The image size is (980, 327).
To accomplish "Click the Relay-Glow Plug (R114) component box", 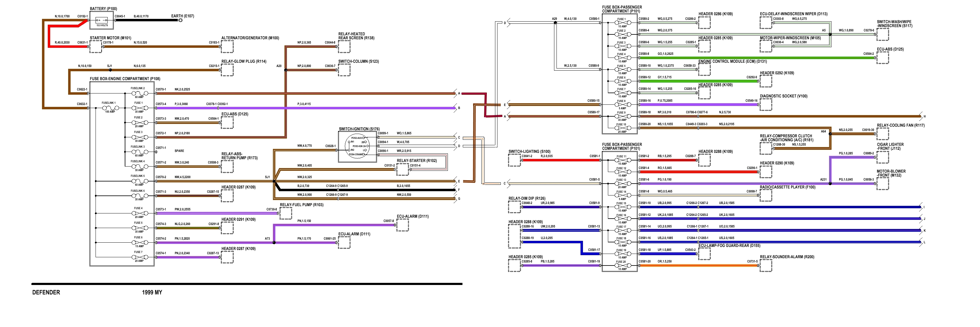I will tap(227, 70).
